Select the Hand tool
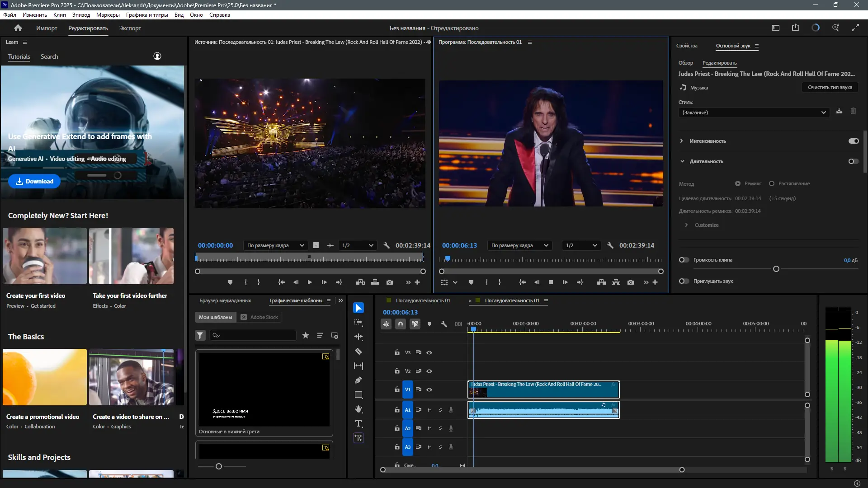 [358, 409]
